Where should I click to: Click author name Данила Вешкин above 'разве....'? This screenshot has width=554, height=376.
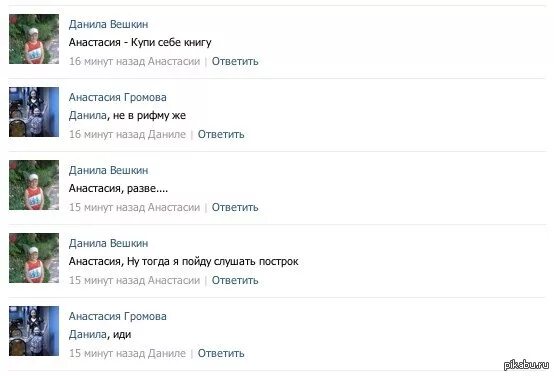tap(108, 170)
